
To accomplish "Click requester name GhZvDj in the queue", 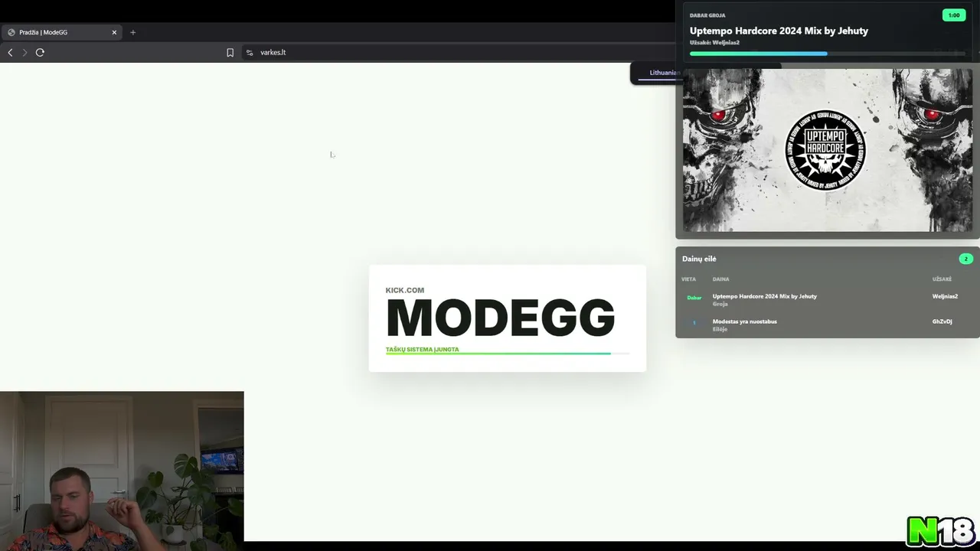I will (x=942, y=321).
